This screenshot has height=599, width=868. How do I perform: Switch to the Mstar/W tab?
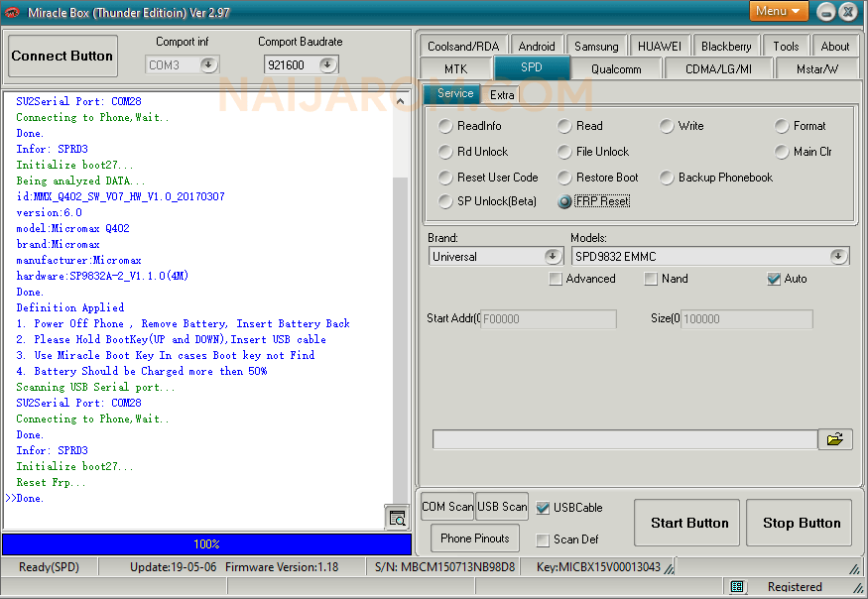pos(817,69)
